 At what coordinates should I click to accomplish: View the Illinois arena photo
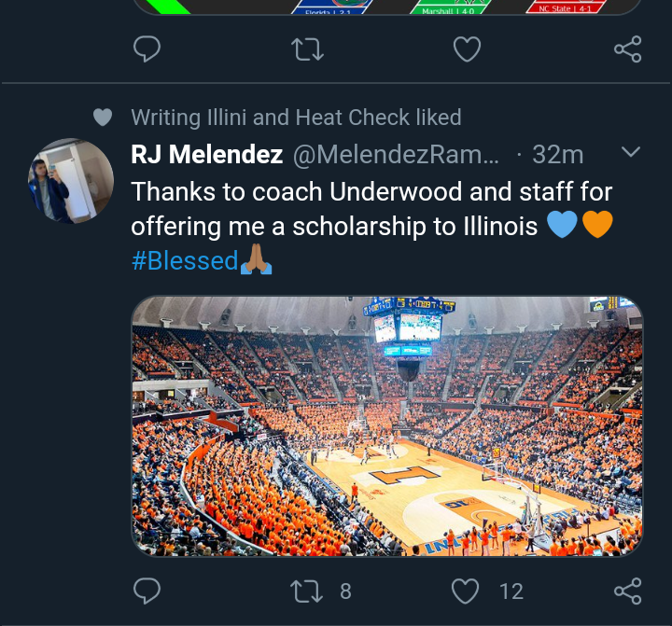click(x=386, y=425)
